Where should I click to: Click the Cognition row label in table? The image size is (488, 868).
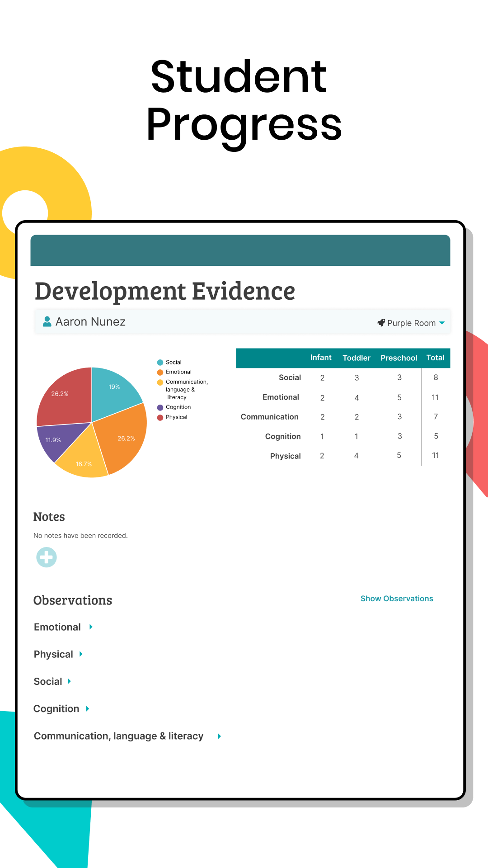pos(283,436)
